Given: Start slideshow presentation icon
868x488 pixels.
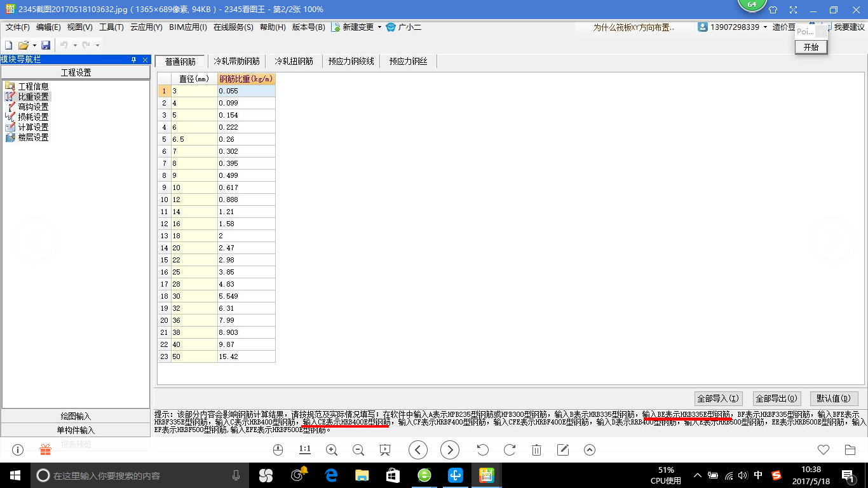Looking at the screenshot, I should [384, 450].
